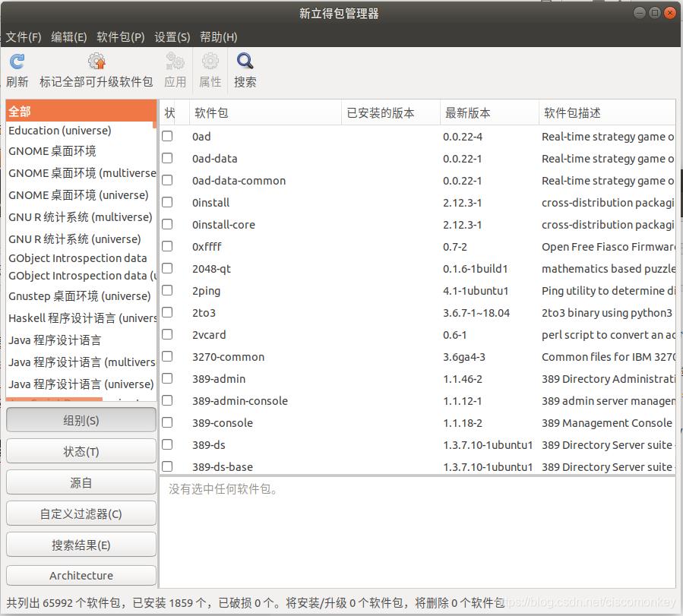The width and height of the screenshot is (683, 616).
Task: Open the 软件包(P) menu
Action: (121, 37)
